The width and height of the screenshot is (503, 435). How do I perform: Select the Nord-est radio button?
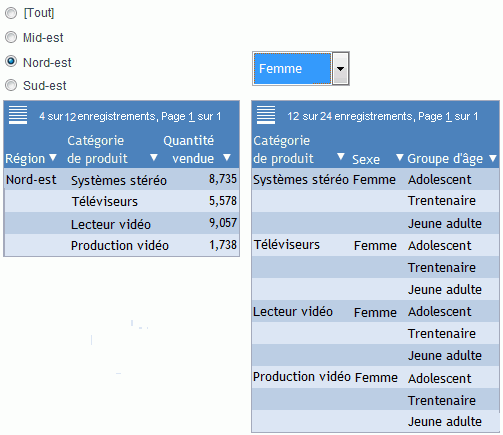point(11,62)
